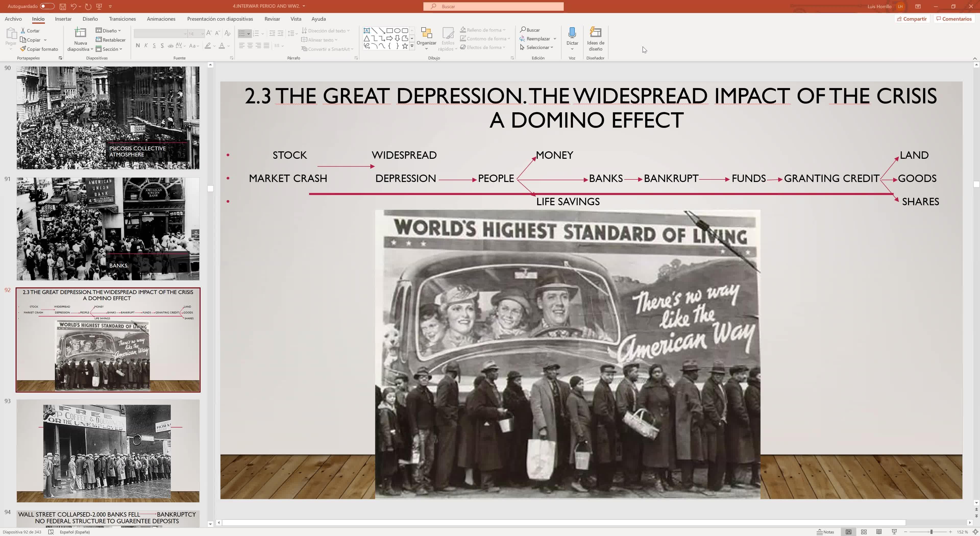980x536 pixels.
Task: Open reading view from status bar
Action: click(879, 532)
